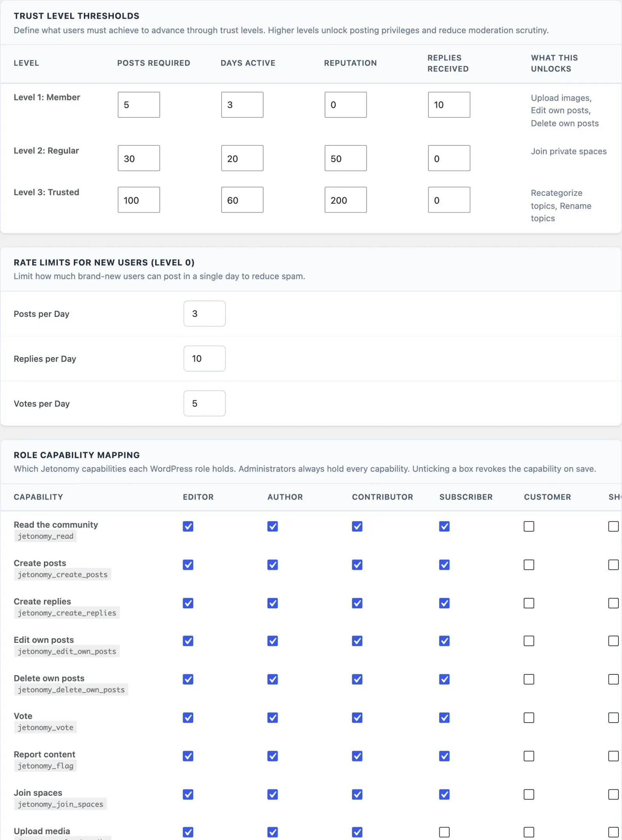This screenshot has height=840, width=622.
Task: Enable Subscriber for Upload media
Action: click(x=444, y=832)
